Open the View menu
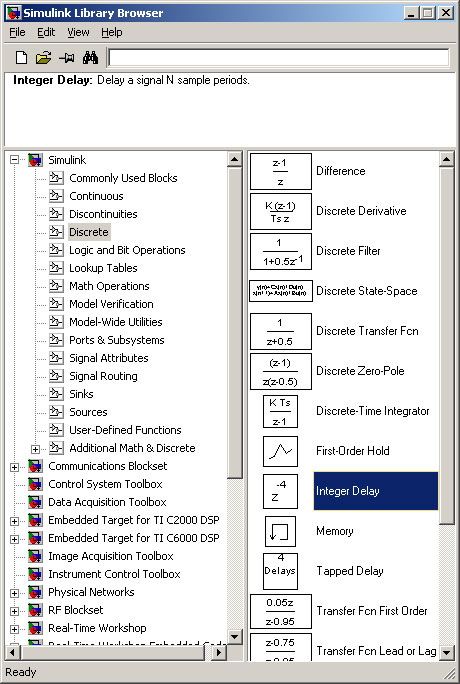This screenshot has height=684, width=460. (78, 32)
